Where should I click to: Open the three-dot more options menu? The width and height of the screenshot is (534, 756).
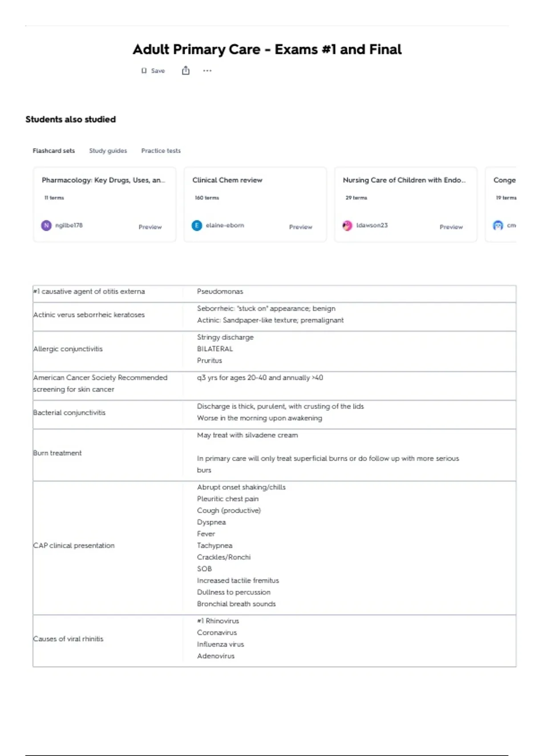click(207, 71)
